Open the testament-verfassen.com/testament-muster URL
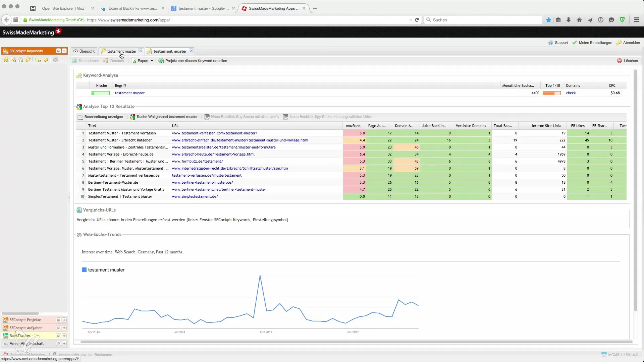The width and height of the screenshot is (644, 362). 214,133
